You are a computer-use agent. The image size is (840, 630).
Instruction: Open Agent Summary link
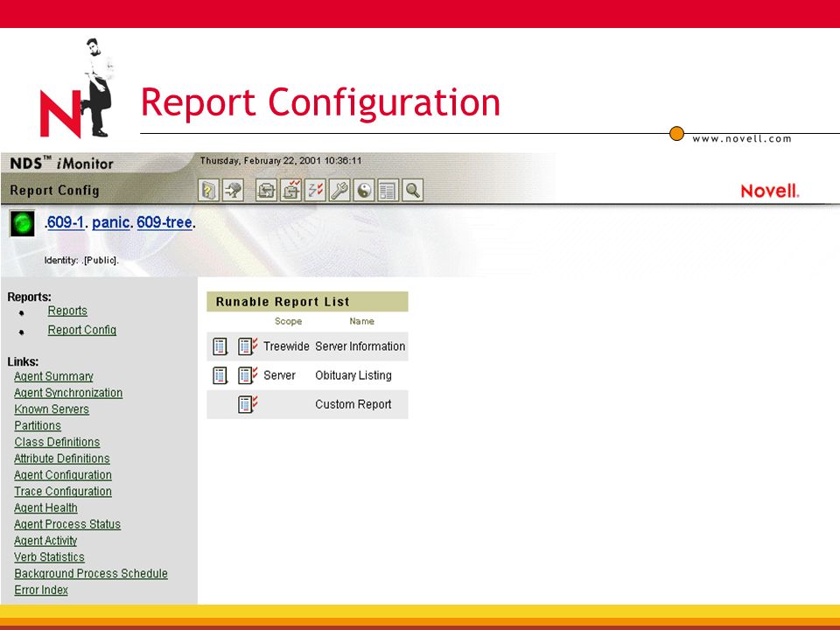tap(53, 376)
